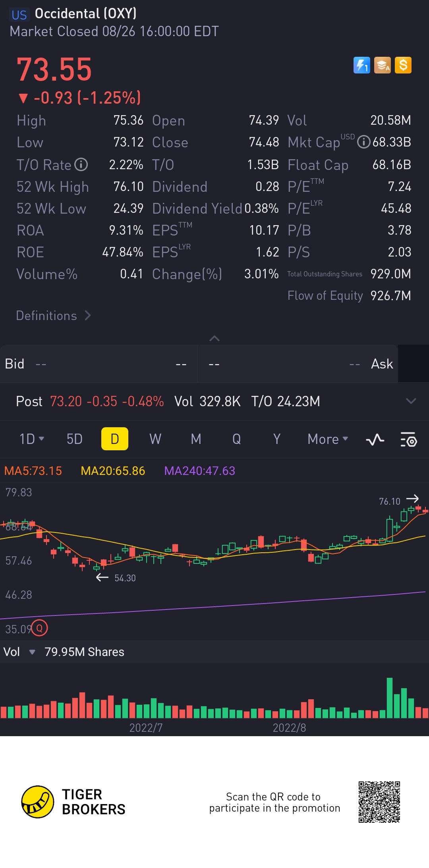Open info icon next to T/O Rate

pyautogui.click(x=81, y=164)
